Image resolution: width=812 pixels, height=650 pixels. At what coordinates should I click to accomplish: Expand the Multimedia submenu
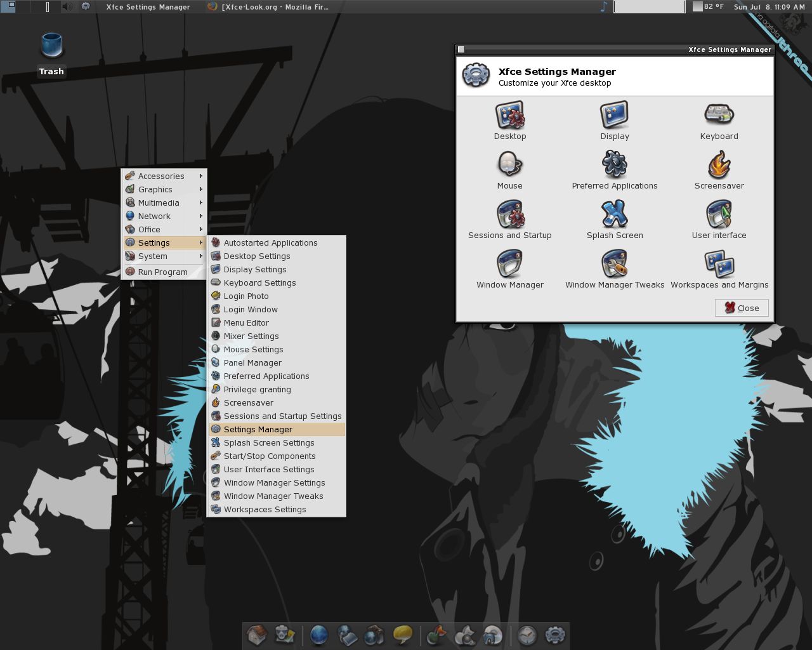(164, 202)
